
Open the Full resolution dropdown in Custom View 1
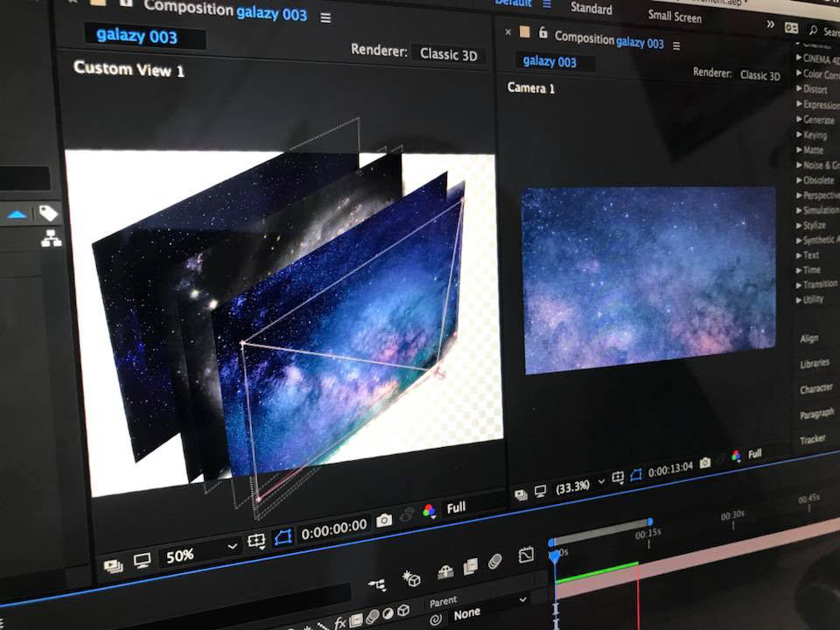457,507
